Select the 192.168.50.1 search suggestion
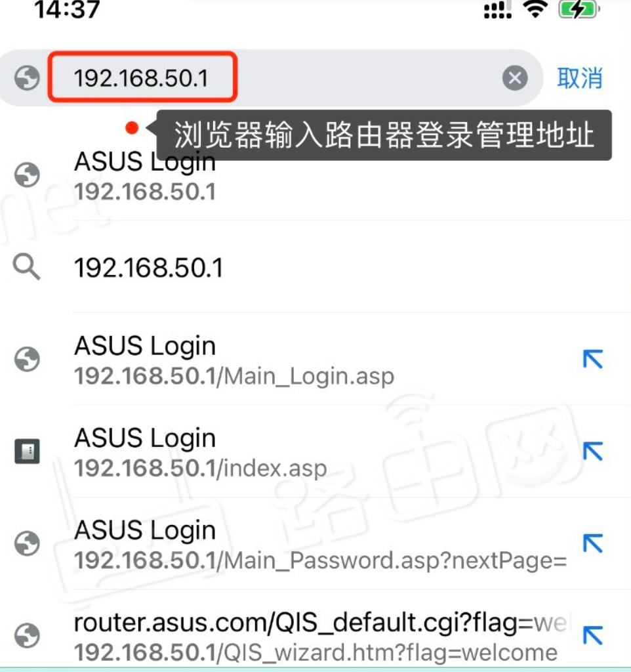Viewport: 631px width, 672px height. click(315, 268)
